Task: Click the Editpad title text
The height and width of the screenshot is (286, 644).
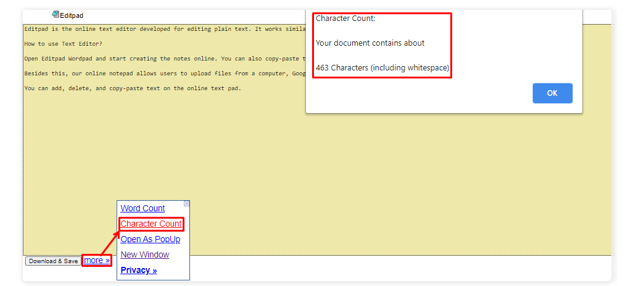Action: coord(72,15)
